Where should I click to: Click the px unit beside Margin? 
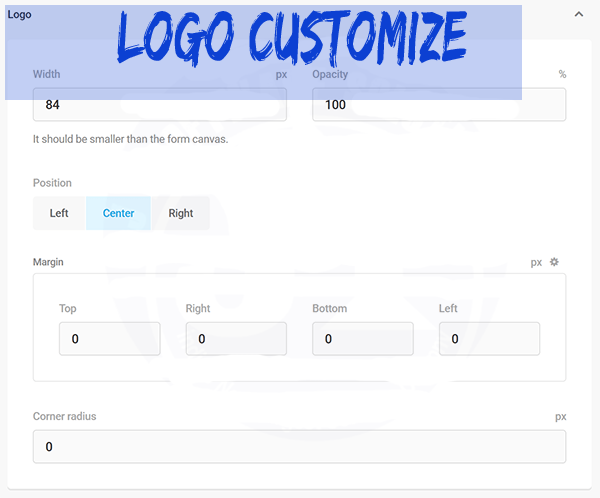tap(536, 263)
